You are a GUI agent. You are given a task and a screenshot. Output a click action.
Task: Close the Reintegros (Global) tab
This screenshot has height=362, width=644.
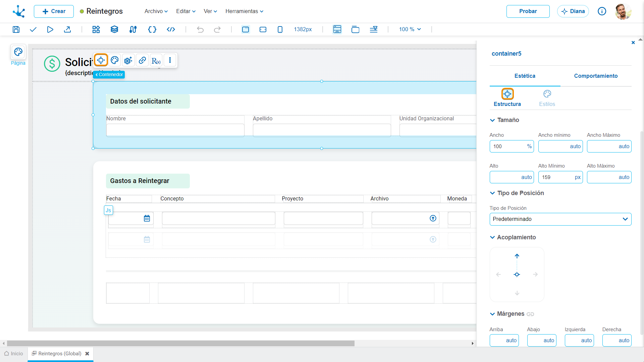(x=87, y=354)
